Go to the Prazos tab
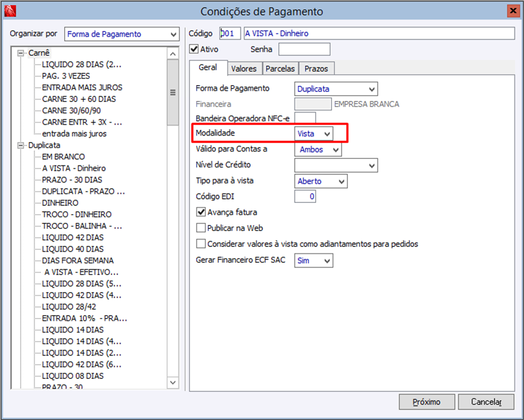 click(x=316, y=69)
